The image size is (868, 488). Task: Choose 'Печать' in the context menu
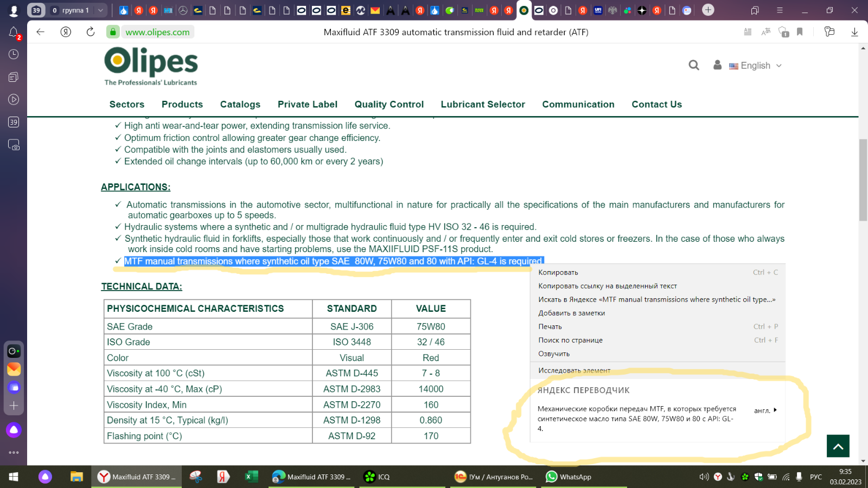click(x=658, y=326)
